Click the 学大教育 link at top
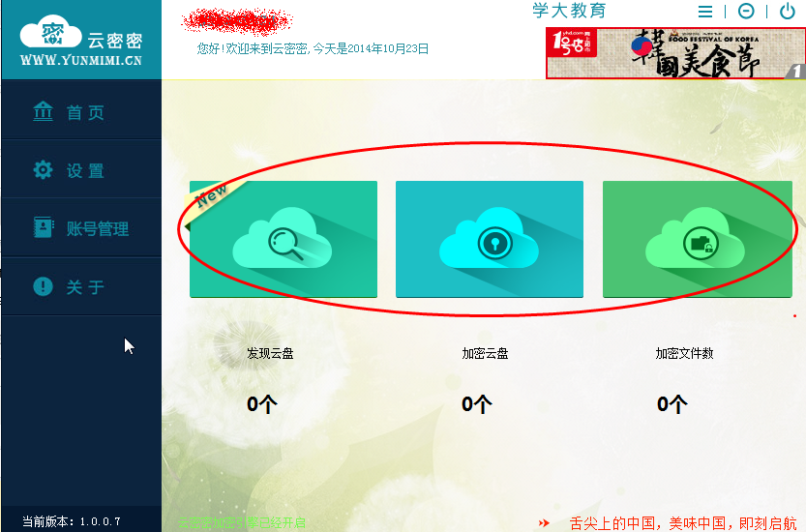The width and height of the screenshot is (806, 532). point(569,11)
